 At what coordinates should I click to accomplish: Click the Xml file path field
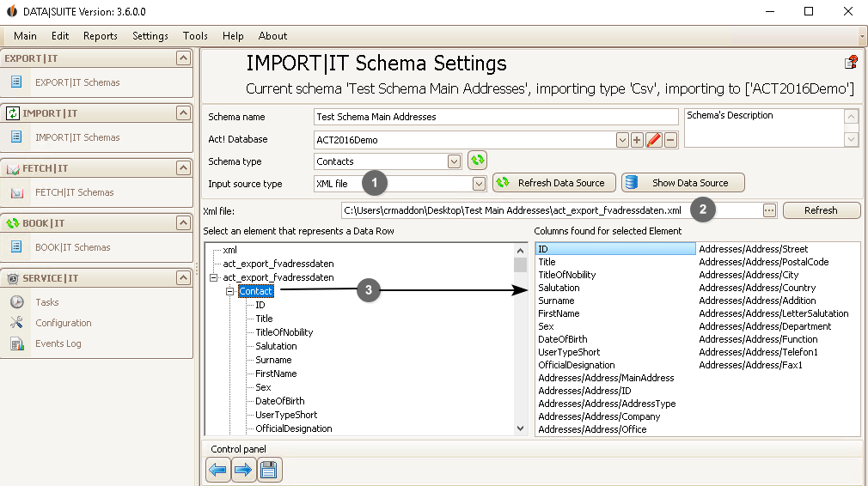click(551, 210)
